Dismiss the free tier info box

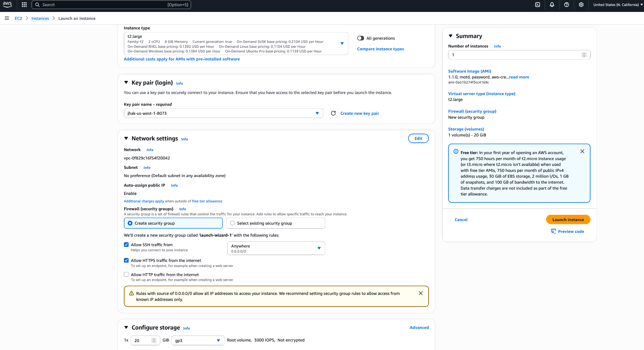(x=582, y=151)
